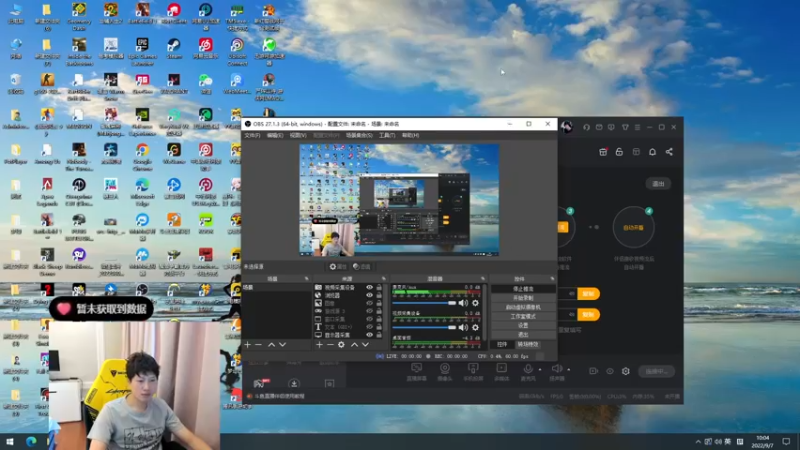Toggle the eye preview icon in the streaming app bottom bar
800x450 pixels.
tap(610, 371)
